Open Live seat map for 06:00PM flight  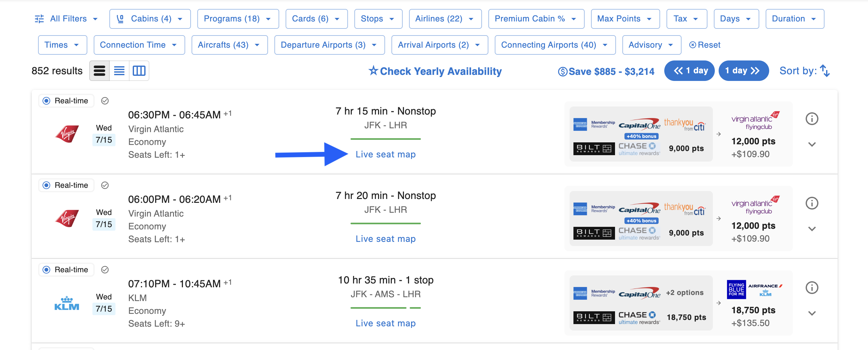click(385, 239)
